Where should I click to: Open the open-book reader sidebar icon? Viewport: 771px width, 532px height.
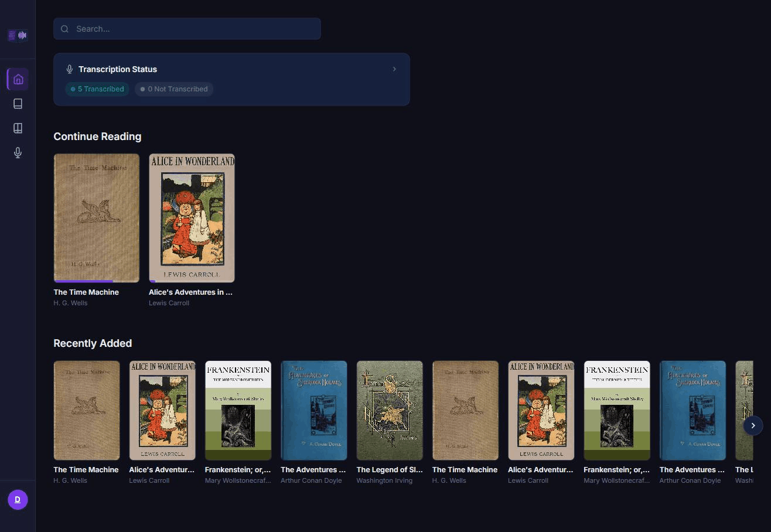[x=18, y=128]
